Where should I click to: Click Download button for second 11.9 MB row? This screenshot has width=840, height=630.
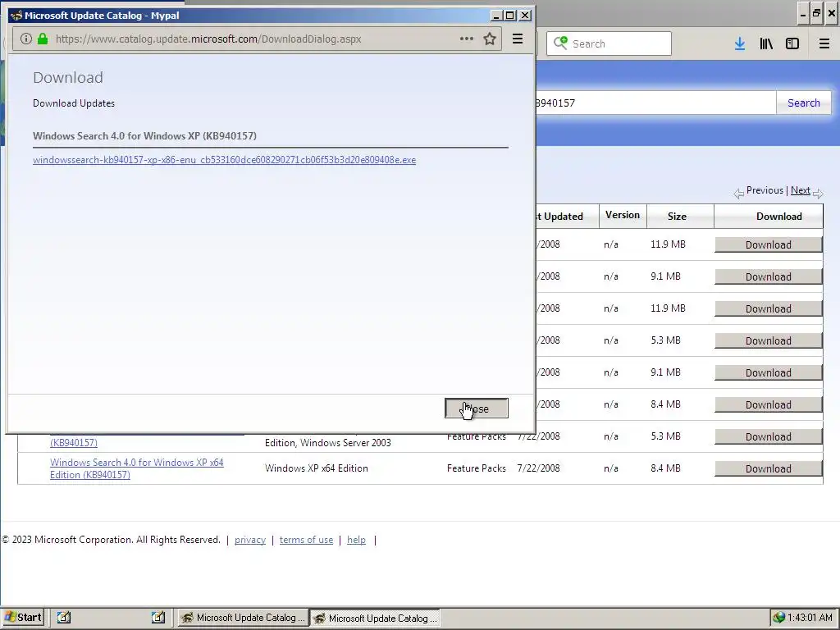click(x=768, y=309)
